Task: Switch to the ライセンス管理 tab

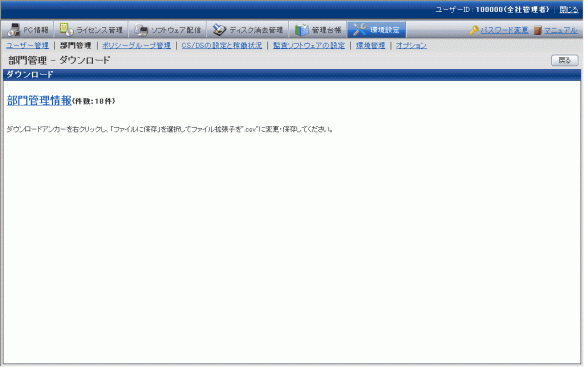Action: 91,30
